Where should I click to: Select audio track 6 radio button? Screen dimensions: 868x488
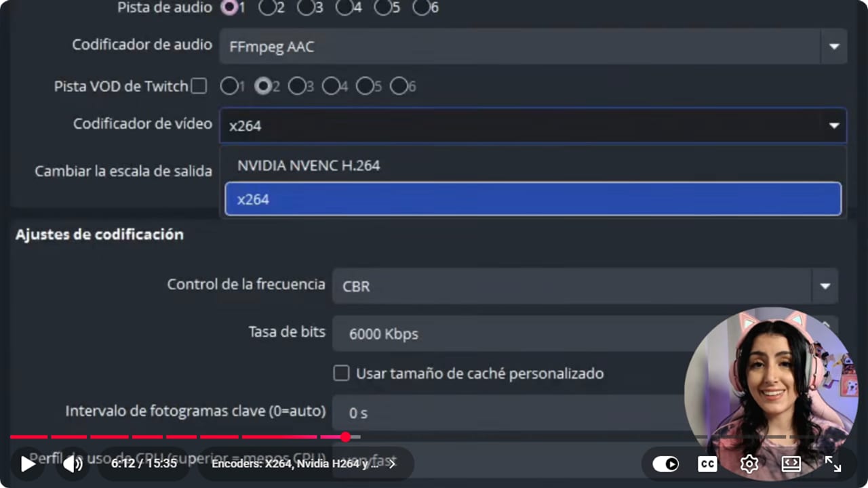pos(421,7)
